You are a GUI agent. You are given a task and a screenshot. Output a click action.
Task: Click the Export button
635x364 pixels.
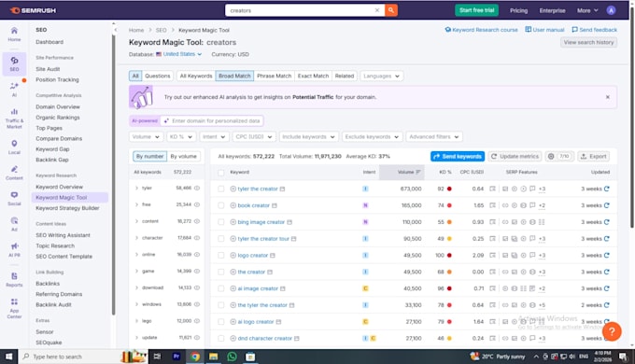(x=594, y=156)
